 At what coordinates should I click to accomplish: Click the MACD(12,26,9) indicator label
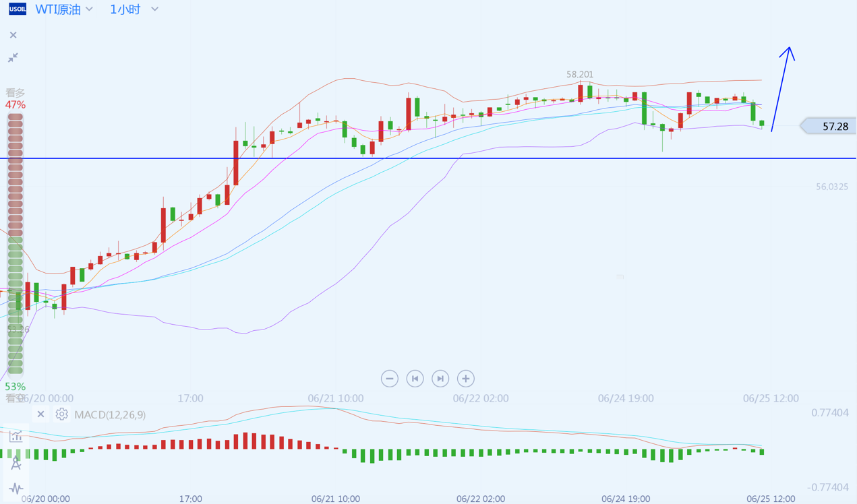pyautogui.click(x=110, y=414)
